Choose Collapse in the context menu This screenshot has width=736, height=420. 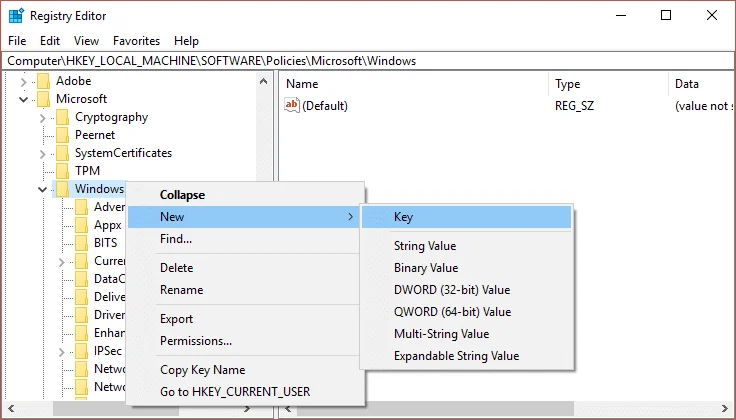246,195
